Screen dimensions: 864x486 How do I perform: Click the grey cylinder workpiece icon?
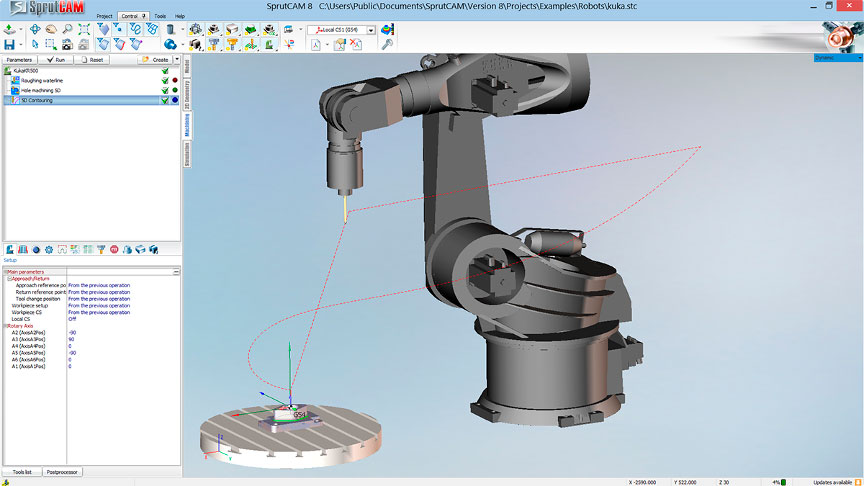pyautogui.click(x=170, y=29)
